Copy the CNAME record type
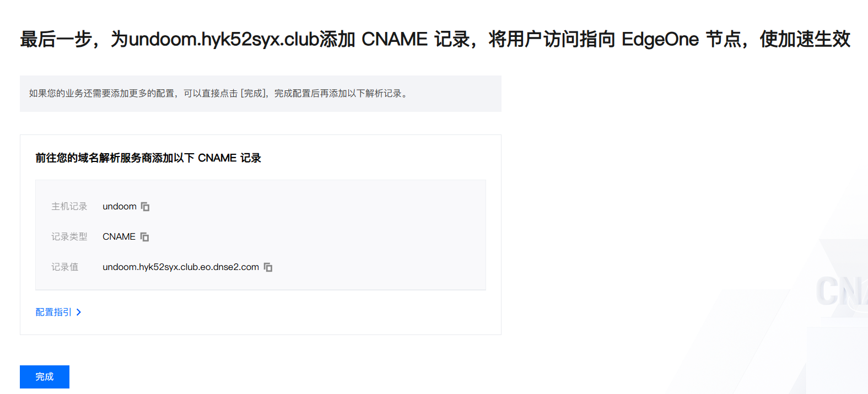 coord(144,237)
